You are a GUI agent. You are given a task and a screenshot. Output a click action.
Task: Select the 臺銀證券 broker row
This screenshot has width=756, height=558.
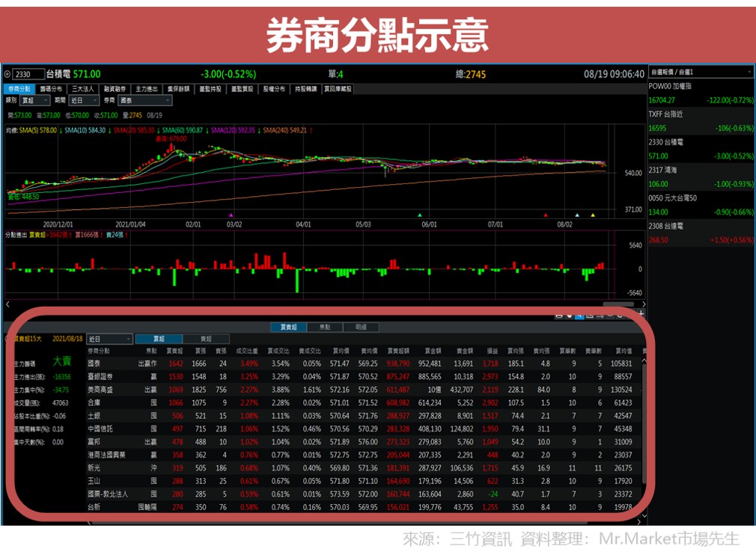[x=365, y=376]
